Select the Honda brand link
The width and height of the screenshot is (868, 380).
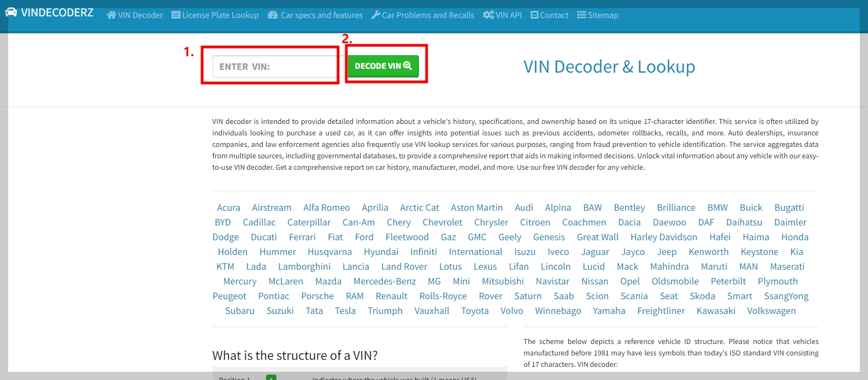tap(795, 237)
